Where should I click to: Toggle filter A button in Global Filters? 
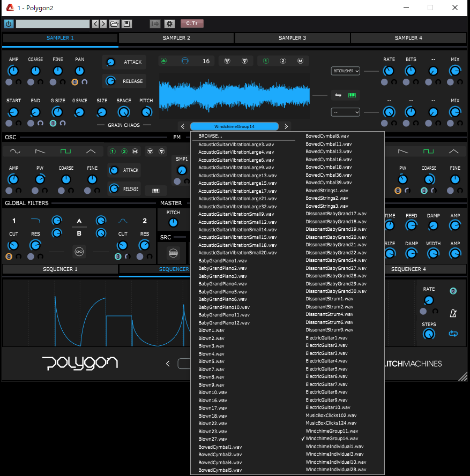click(79, 221)
